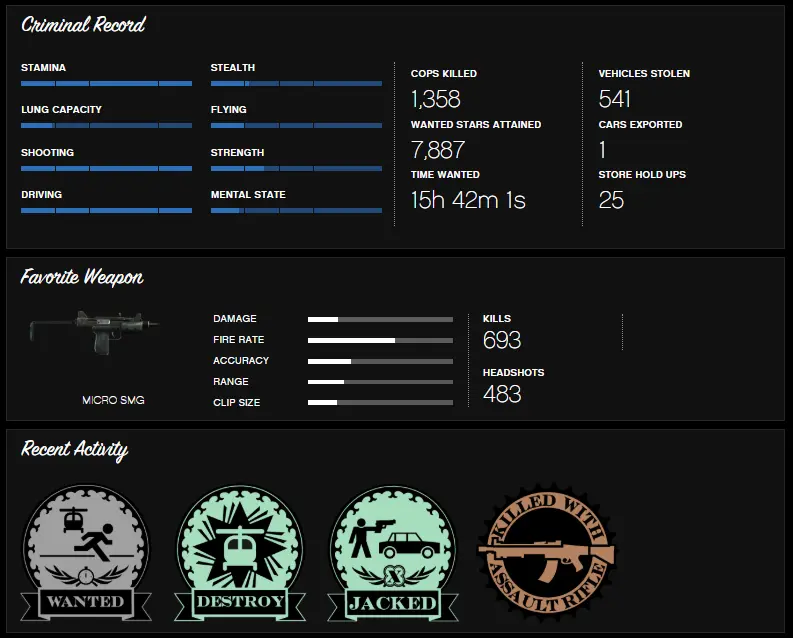Click the Criminal Record heading
This screenshot has height=638, width=793.
coord(83,24)
